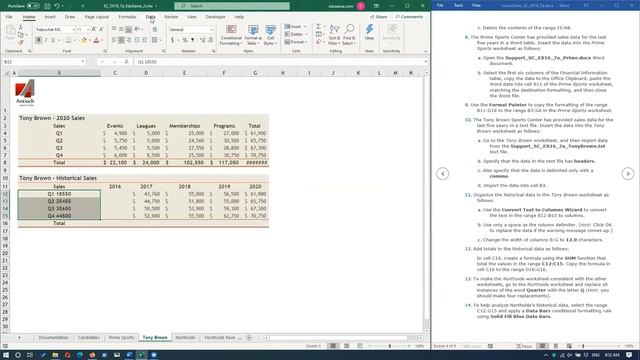The height and width of the screenshot is (360, 640).
Task: Click the Wrap Text icon
Action: [155, 29]
